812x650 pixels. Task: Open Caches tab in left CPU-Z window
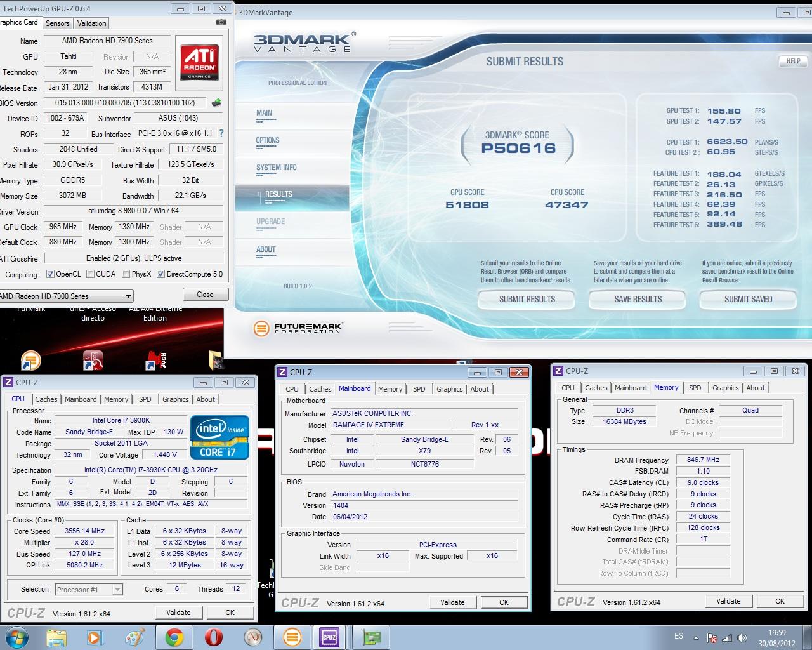tap(46, 399)
